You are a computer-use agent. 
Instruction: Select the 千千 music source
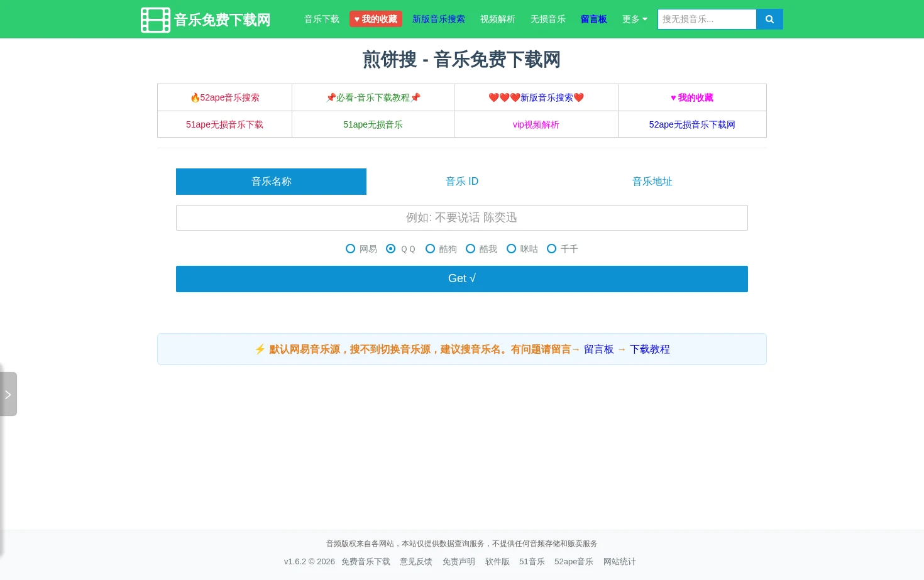(551, 249)
